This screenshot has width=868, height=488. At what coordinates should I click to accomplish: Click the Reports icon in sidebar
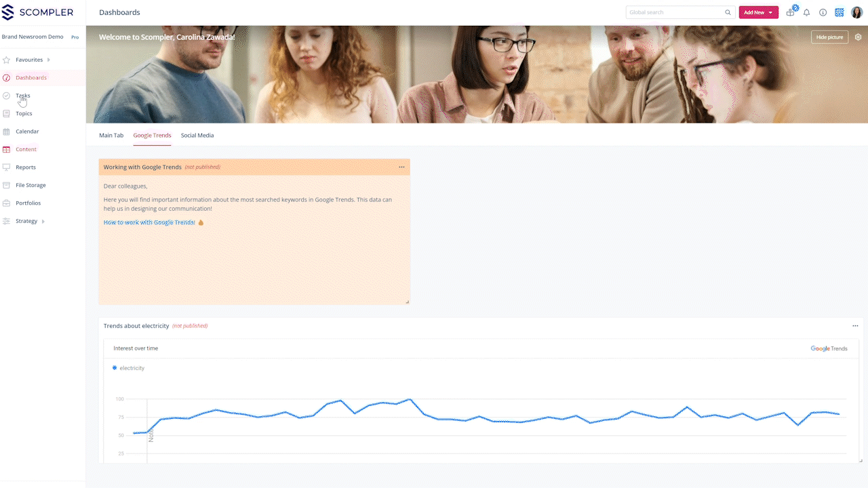pyautogui.click(x=7, y=167)
